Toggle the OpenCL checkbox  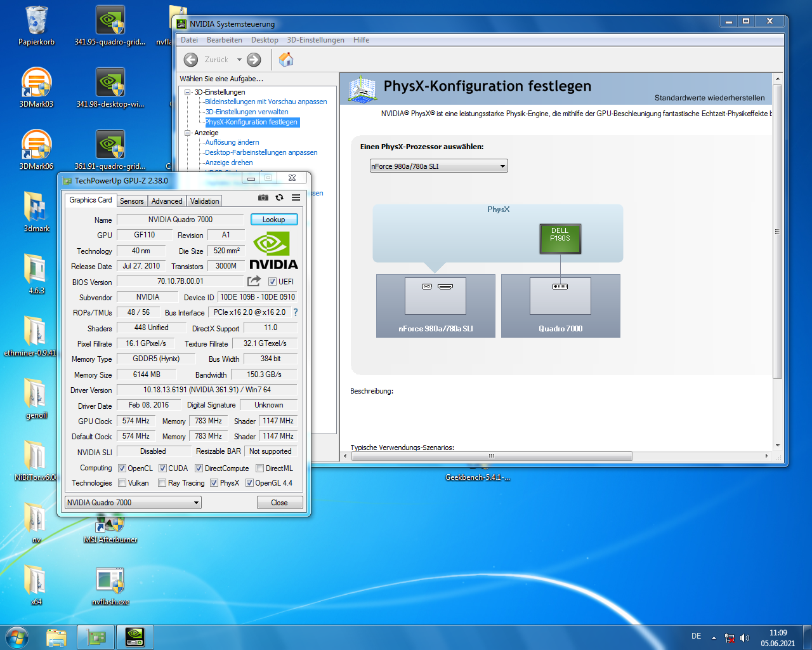pyautogui.click(x=122, y=468)
